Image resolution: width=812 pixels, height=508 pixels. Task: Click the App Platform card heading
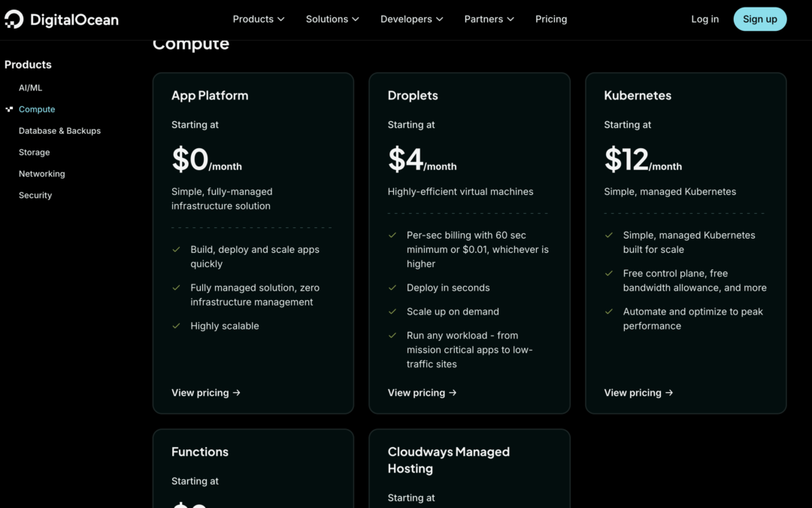point(210,96)
